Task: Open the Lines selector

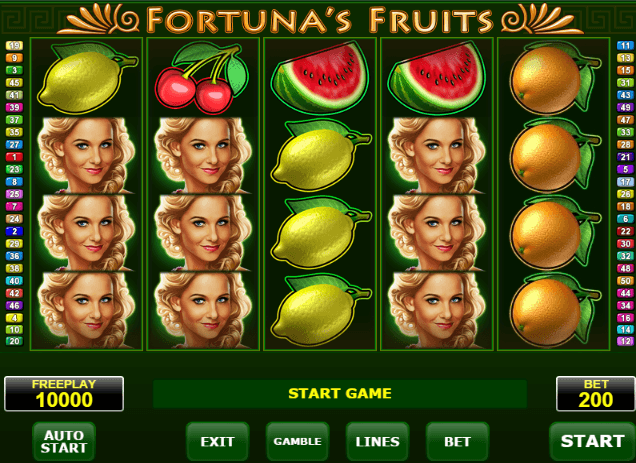Action: (x=377, y=441)
